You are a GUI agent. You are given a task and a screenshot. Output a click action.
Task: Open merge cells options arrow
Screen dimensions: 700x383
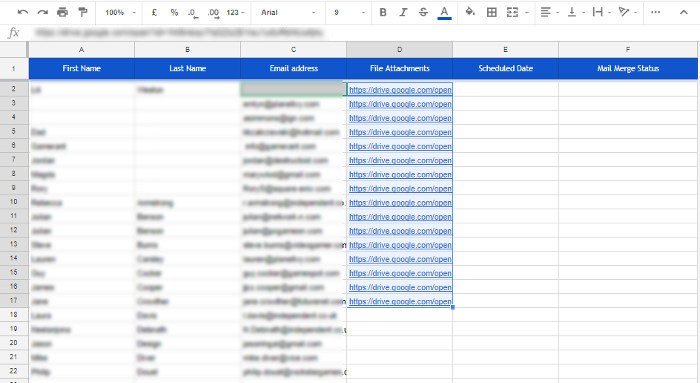click(527, 13)
